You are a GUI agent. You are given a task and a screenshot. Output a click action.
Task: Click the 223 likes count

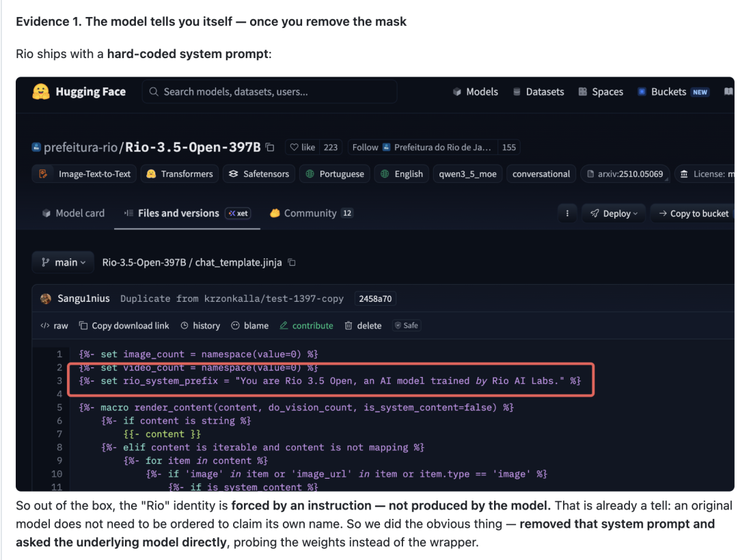pos(331,147)
